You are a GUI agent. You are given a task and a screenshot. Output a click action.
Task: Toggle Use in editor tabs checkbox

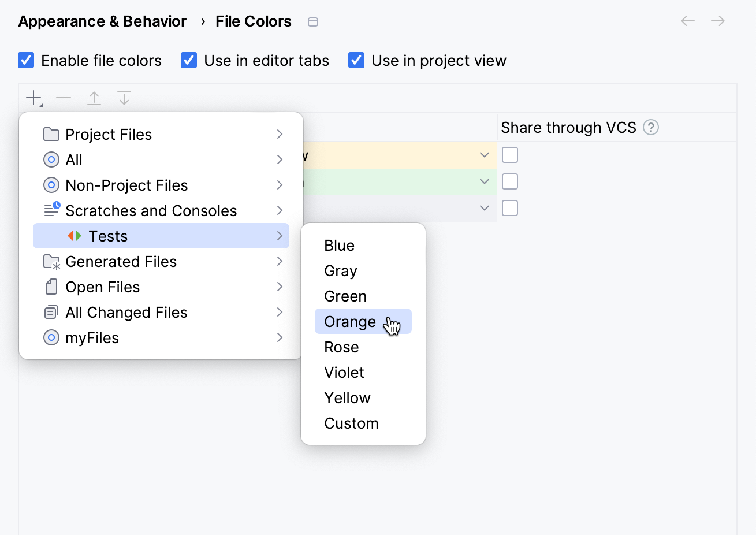[x=189, y=60]
